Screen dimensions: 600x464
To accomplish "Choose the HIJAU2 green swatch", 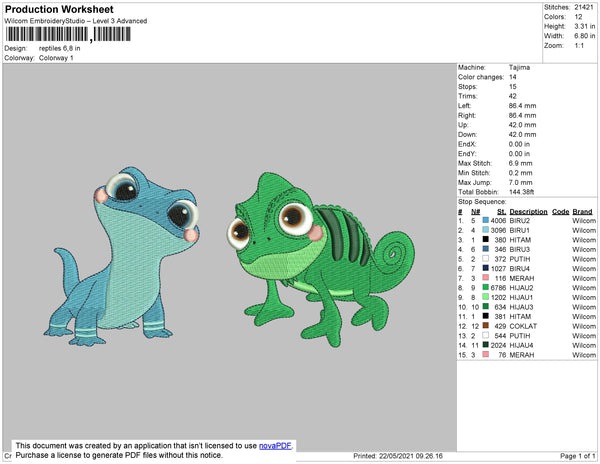I will (486, 288).
